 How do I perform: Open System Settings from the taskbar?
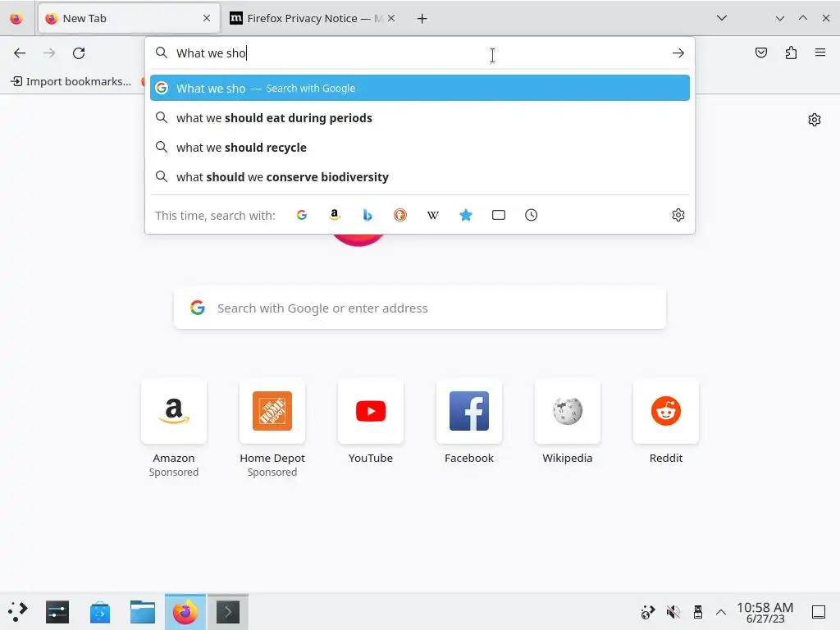(x=57, y=612)
